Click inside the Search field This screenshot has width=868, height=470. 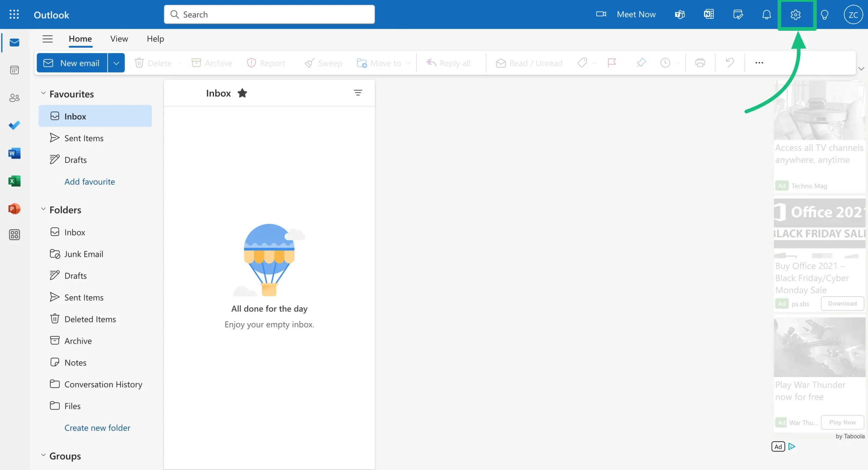point(269,14)
